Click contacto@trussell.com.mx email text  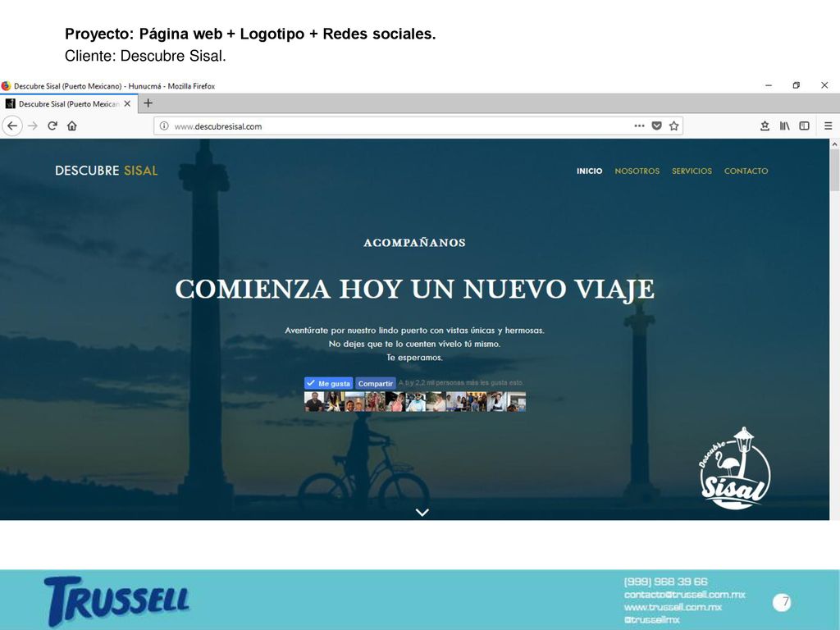click(685, 595)
